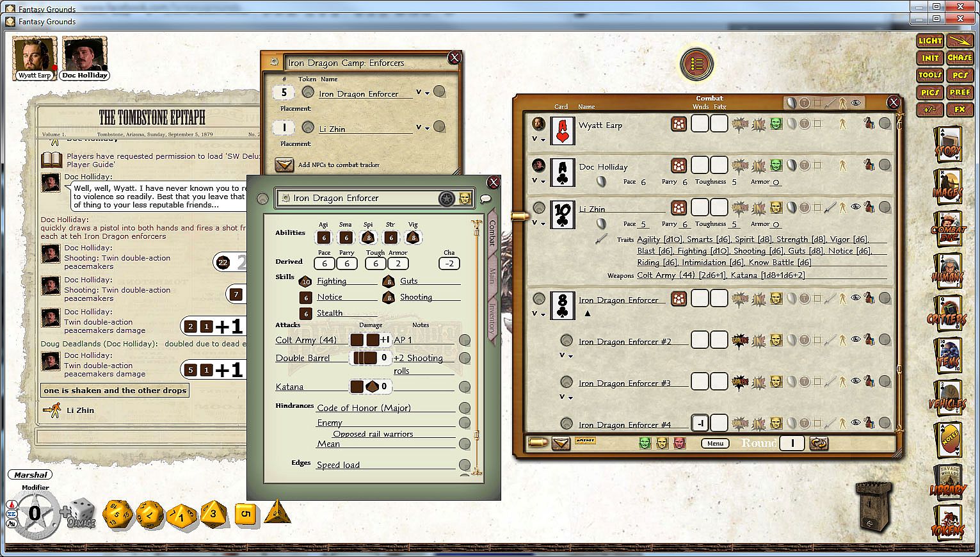This screenshot has height=557, width=980.
Task: Click the combat tracker Menu button
Action: 715,443
